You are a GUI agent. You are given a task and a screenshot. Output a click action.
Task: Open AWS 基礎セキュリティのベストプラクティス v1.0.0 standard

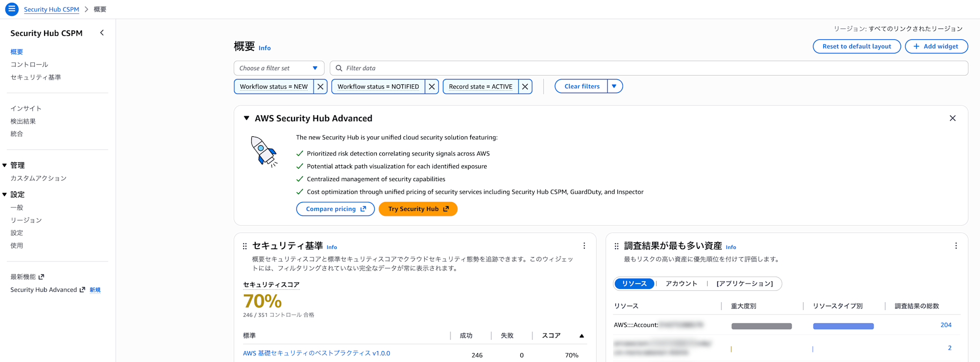pyautogui.click(x=317, y=353)
